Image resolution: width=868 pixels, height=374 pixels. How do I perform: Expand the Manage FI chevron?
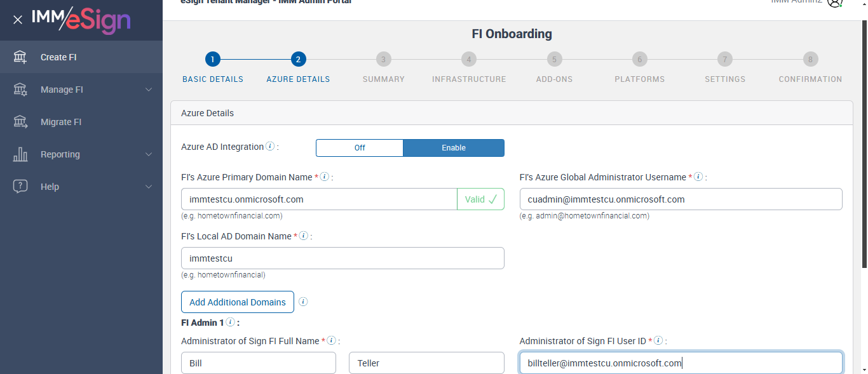click(x=149, y=90)
